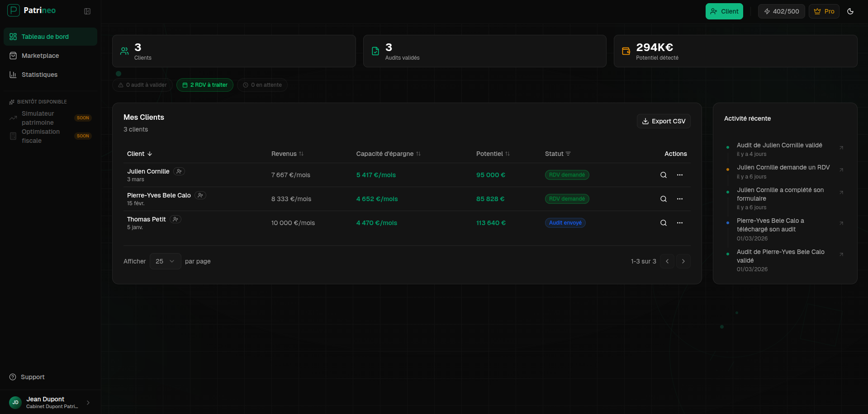Image resolution: width=868 pixels, height=414 pixels.
Task: Switch to the Marketplace section
Action: point(40,55)
